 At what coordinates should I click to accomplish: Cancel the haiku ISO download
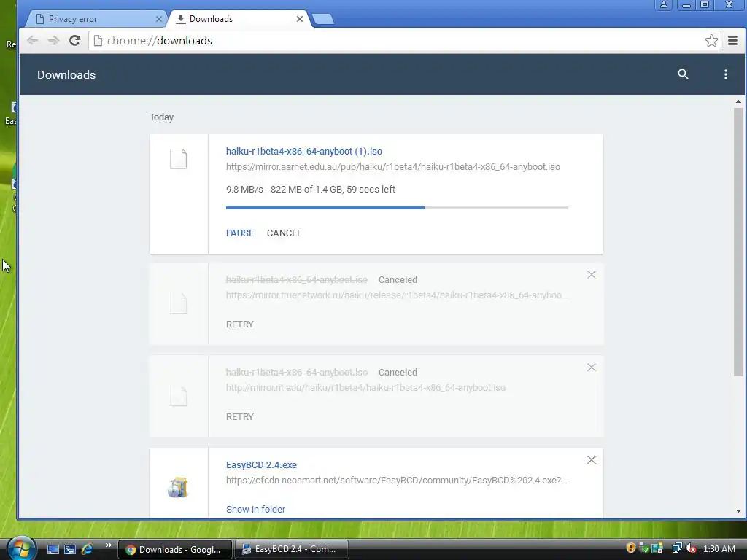pyautogui.click(x=284, y=233)
